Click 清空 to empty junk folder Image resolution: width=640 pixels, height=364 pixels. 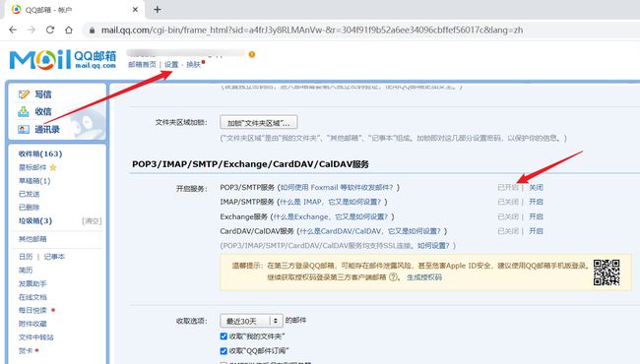tap(92, 221)
